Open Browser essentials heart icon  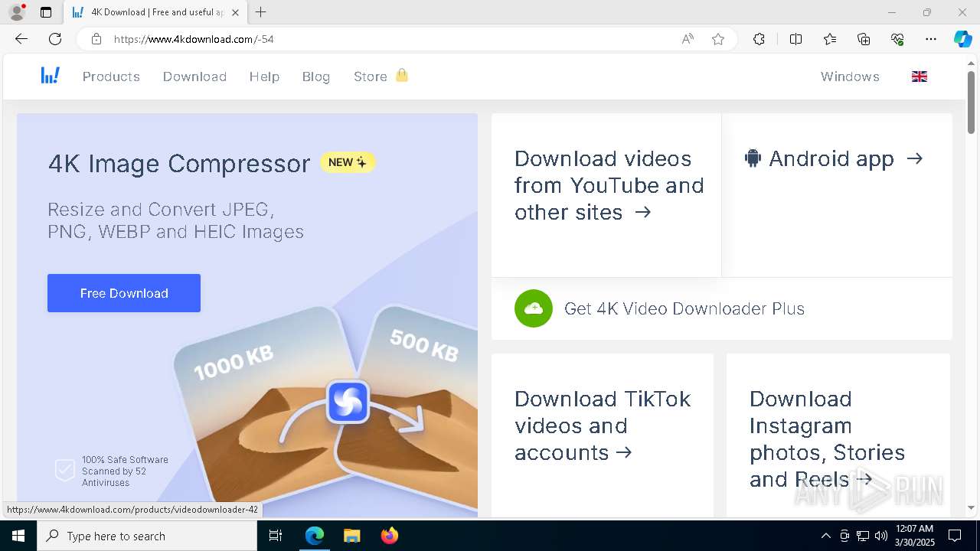[x=897, y=39]
